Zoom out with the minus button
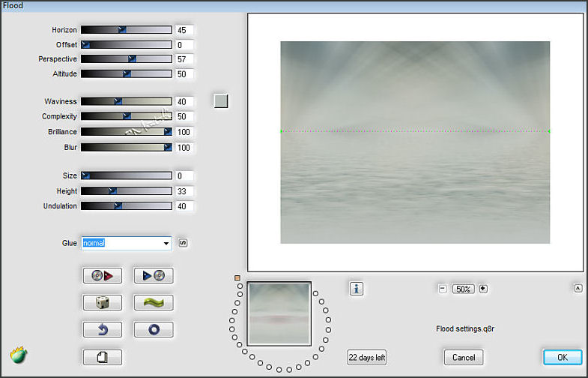This screenshot has height=378, width=588. click(443, 288)
